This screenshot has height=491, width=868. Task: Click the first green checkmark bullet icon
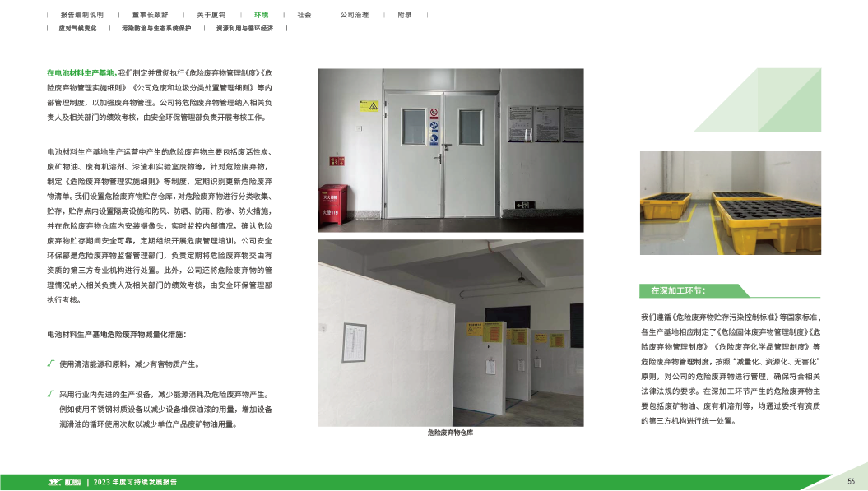point(51,363)
